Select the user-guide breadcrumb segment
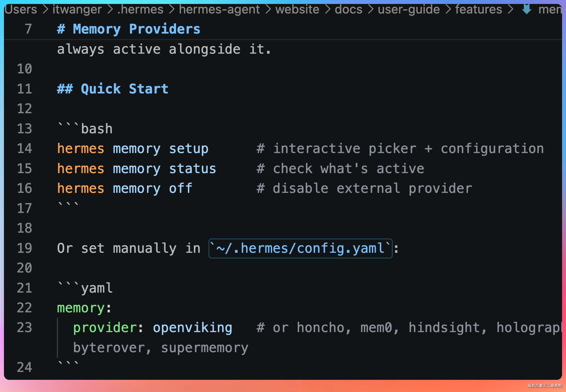566x392 pixels. 409,10
